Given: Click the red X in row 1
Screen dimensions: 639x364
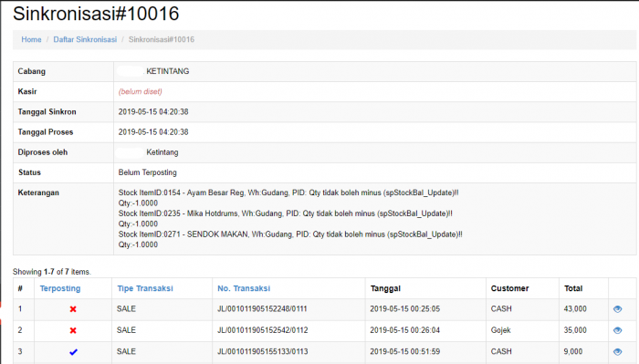Looking at the screenshot, I should click(73, 309).
